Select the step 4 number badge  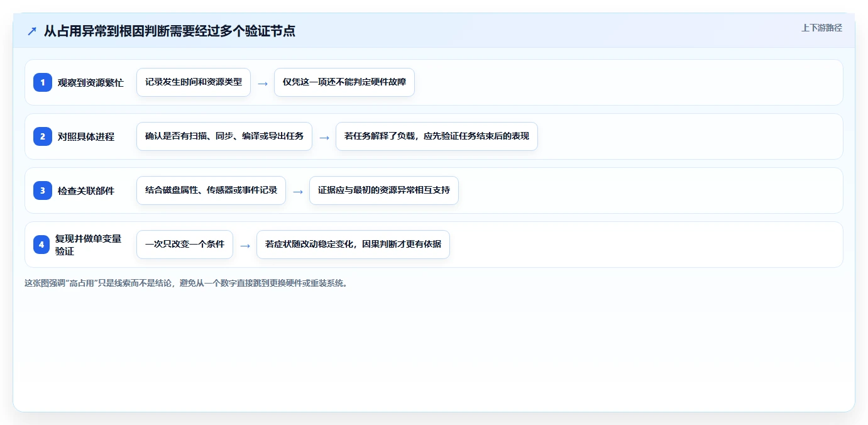(41, 245)
